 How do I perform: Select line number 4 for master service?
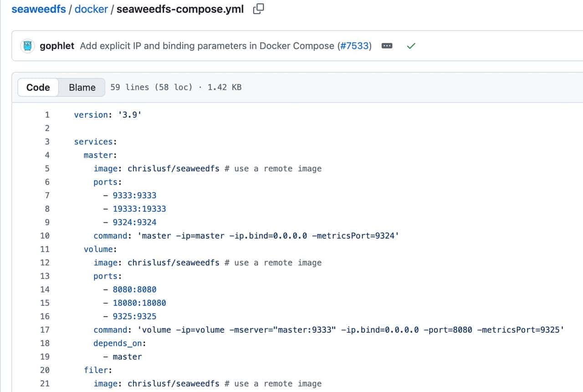[x=47, y=155]
